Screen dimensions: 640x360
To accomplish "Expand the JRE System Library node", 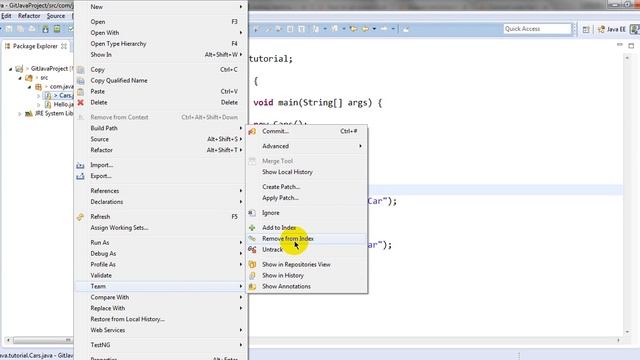I will click(x=20, y=114).
